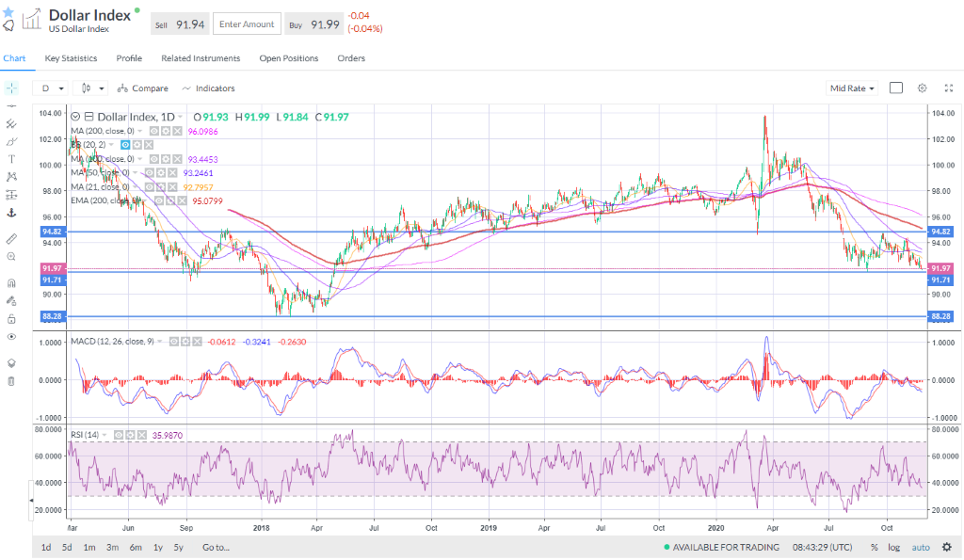This screenshot has width=964, height=560.
Task: Open chart properties gear at bottom right
Action: [x=947, y=547]
